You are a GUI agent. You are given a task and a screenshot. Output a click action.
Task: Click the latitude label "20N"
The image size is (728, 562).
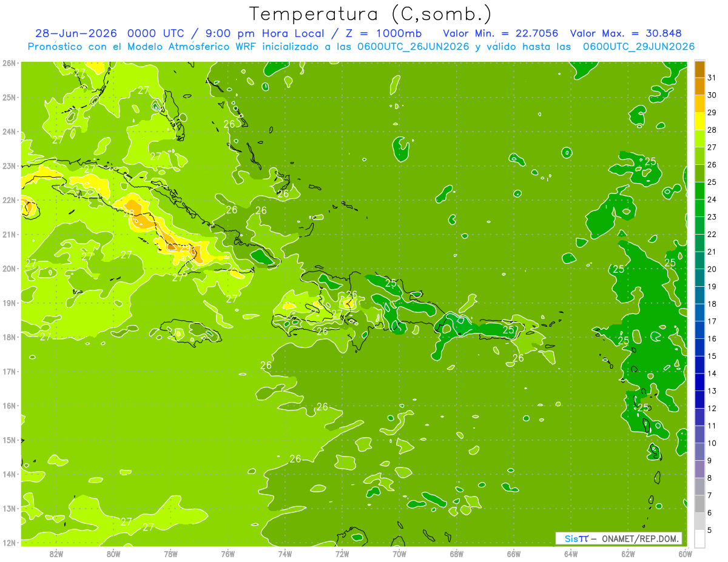9,269
